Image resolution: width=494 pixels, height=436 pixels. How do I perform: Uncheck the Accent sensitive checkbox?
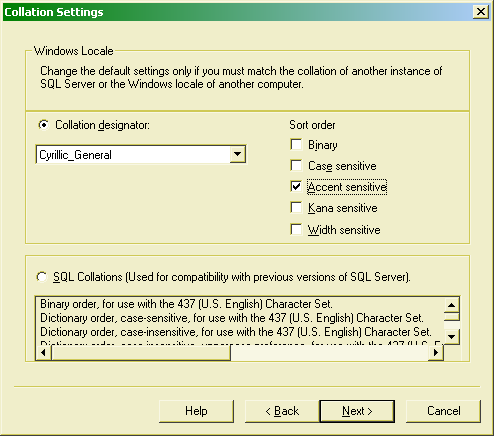click(296, 187)
